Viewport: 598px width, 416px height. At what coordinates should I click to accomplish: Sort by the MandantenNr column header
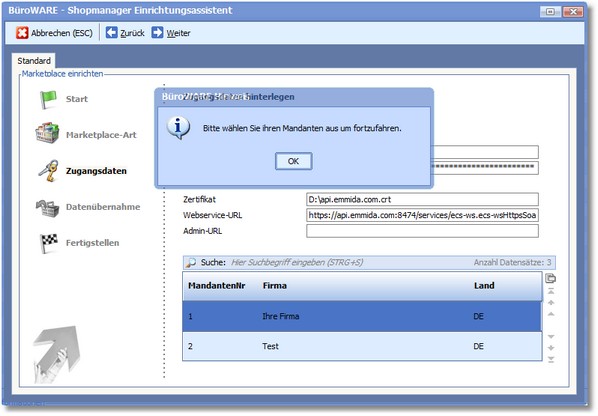[x=217, y=286]
